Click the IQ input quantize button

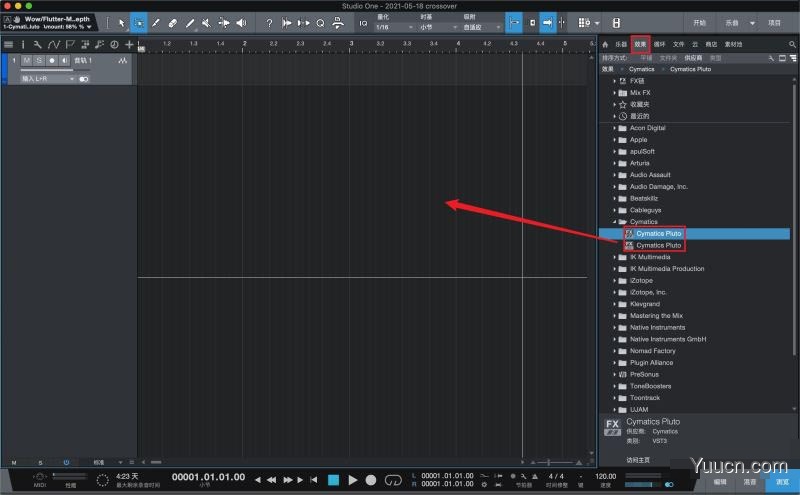tap(363, 23)
